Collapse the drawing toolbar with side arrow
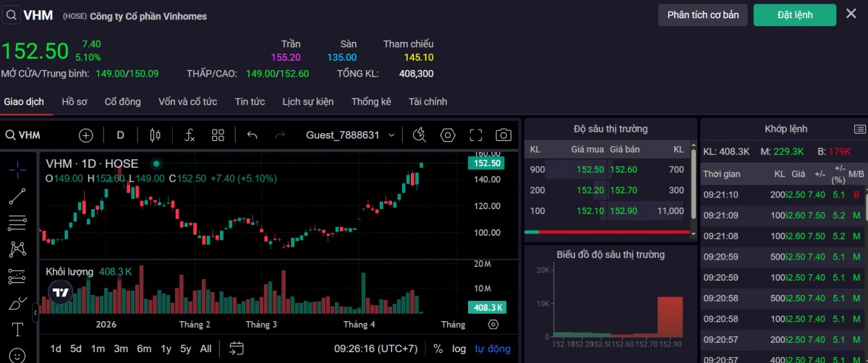The height and width of the screenshot is (363, 868). click(35, 312)
